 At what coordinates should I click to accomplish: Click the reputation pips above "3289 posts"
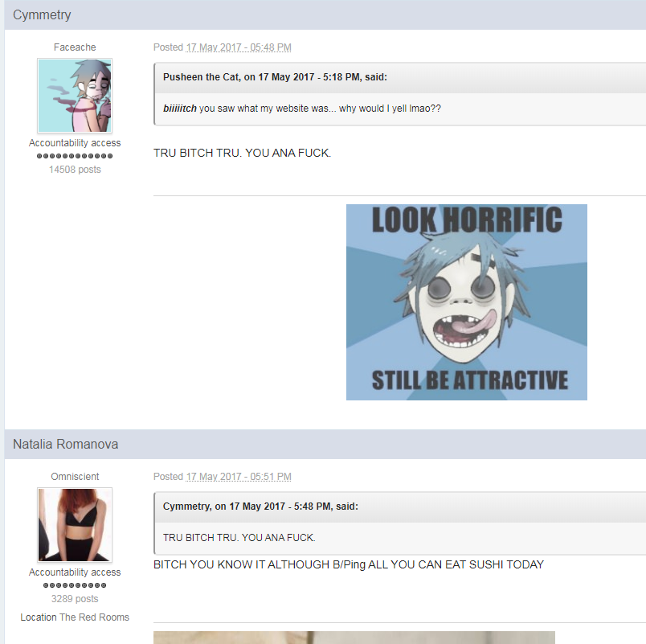(75, 585)
